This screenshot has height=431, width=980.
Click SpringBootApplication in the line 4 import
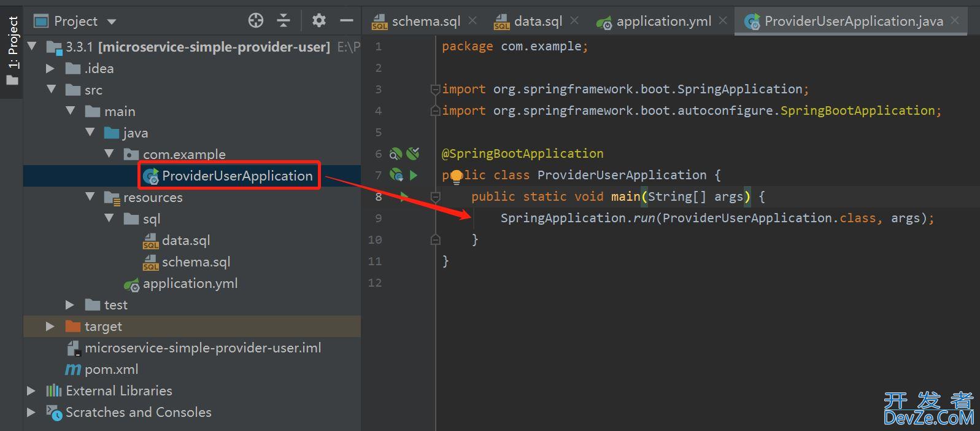pos(858,111)
